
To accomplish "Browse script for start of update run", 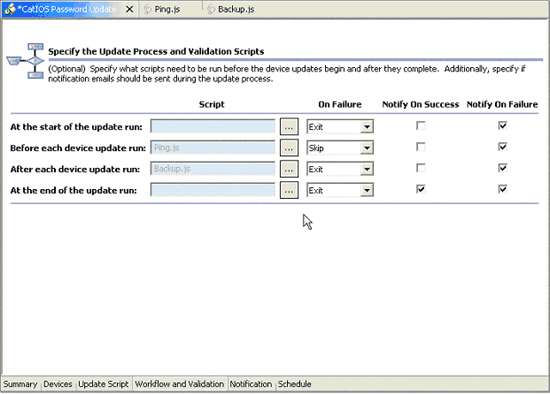I will [x=289, y=127].
